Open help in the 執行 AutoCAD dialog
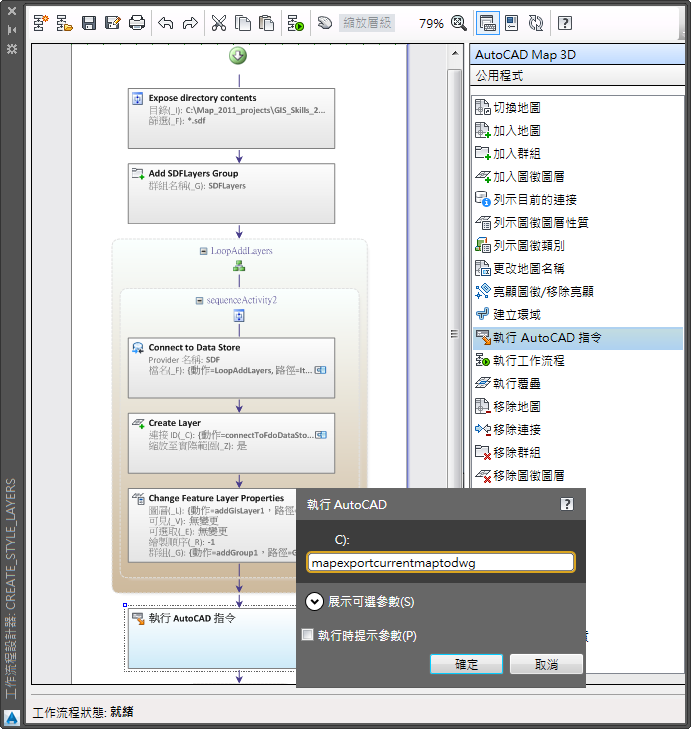The width and height of the screenshot is (691, 729). click(567, 504)
